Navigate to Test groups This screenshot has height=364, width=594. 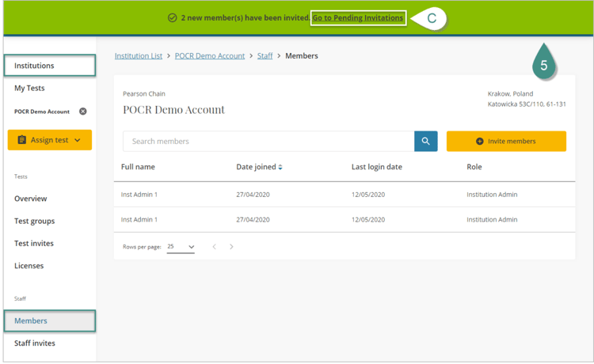pos(34,221)
